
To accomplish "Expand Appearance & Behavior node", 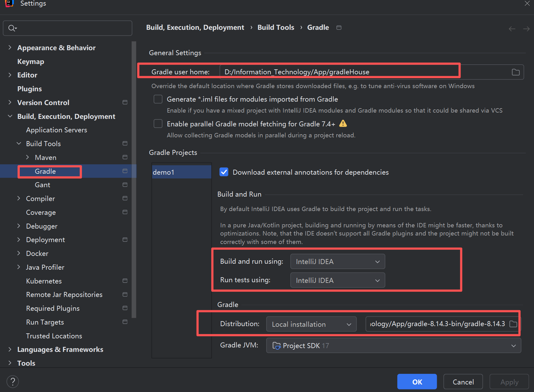I will pos(10,47).
